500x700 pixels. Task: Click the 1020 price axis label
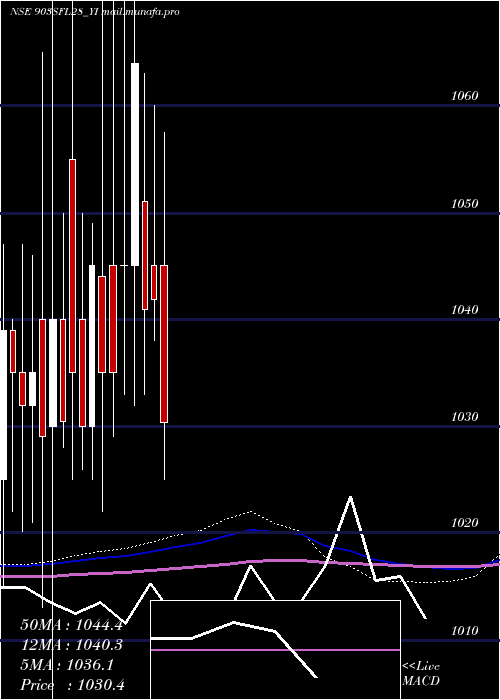[465, 522]
